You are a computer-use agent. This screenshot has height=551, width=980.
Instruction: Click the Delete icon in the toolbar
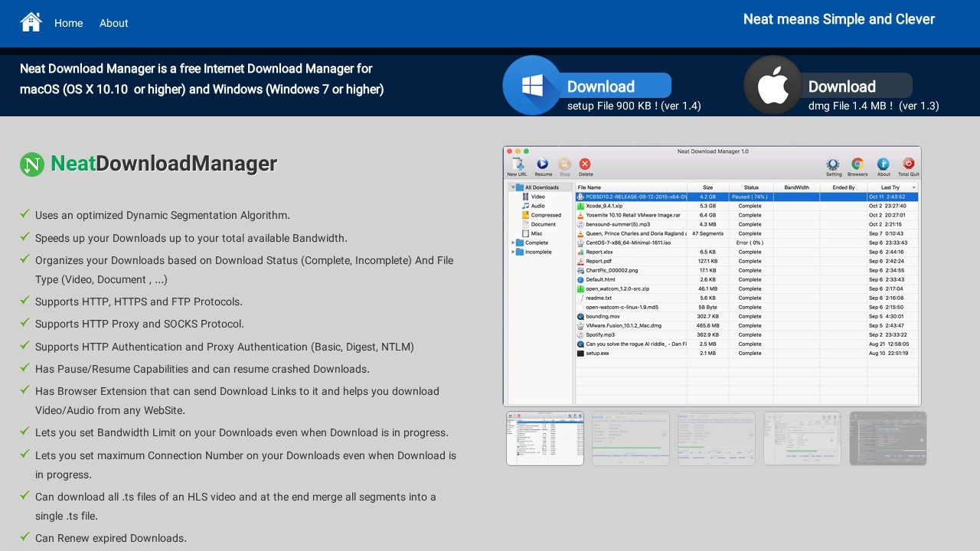pyautogui.click(x=585, y=164)
